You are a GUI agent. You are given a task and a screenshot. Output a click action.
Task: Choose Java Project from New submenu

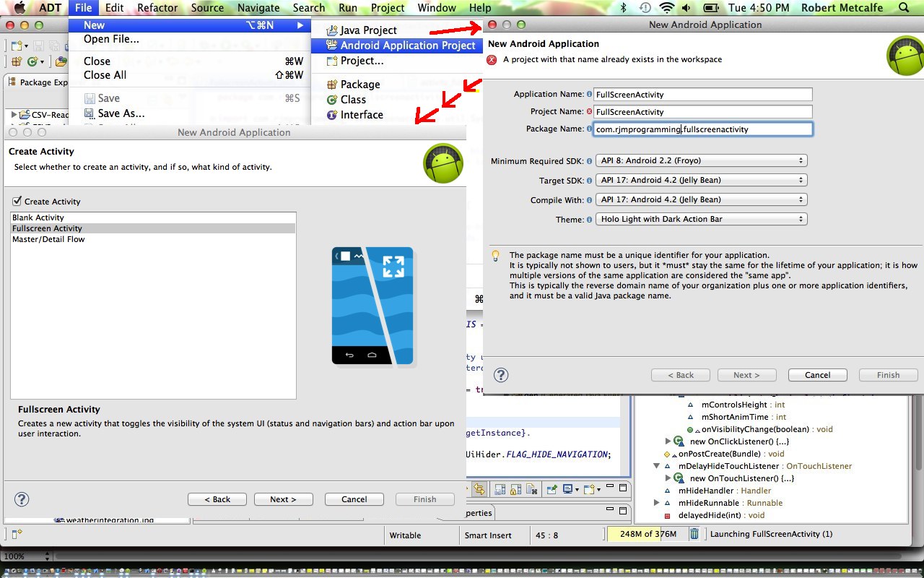pos(368,30)
